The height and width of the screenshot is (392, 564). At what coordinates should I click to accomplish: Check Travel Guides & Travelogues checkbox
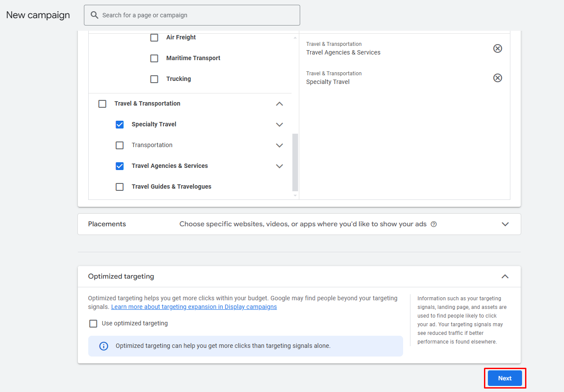[120, 187]
